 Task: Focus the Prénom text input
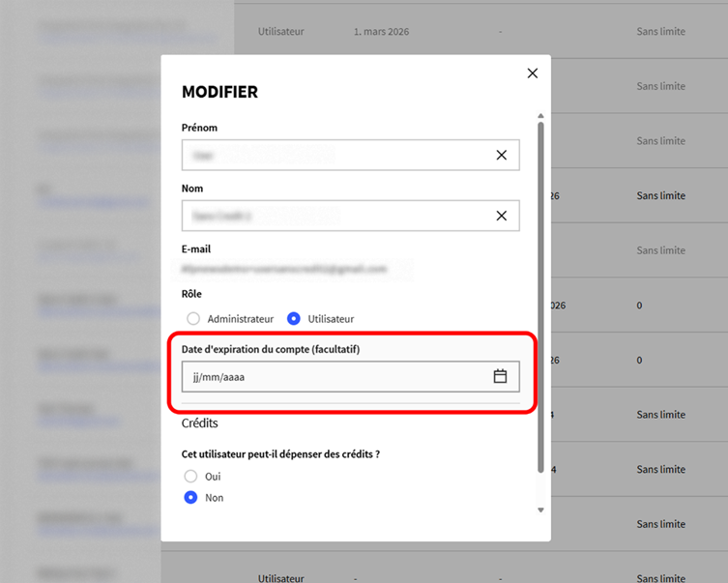click(x=329, y=155)
